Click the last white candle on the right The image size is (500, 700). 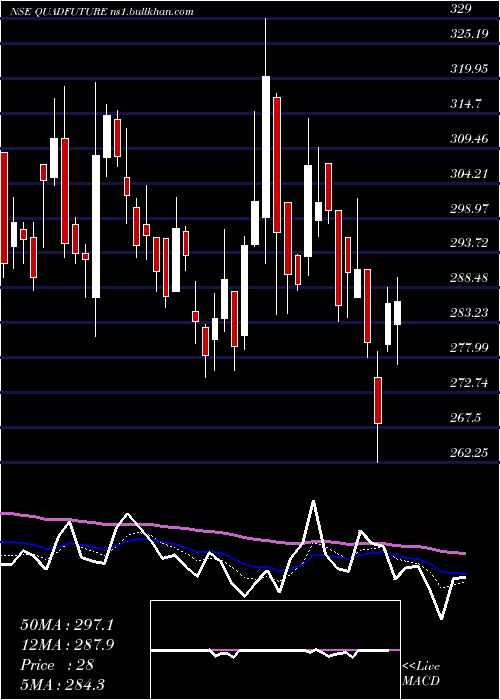click(397, 313)
